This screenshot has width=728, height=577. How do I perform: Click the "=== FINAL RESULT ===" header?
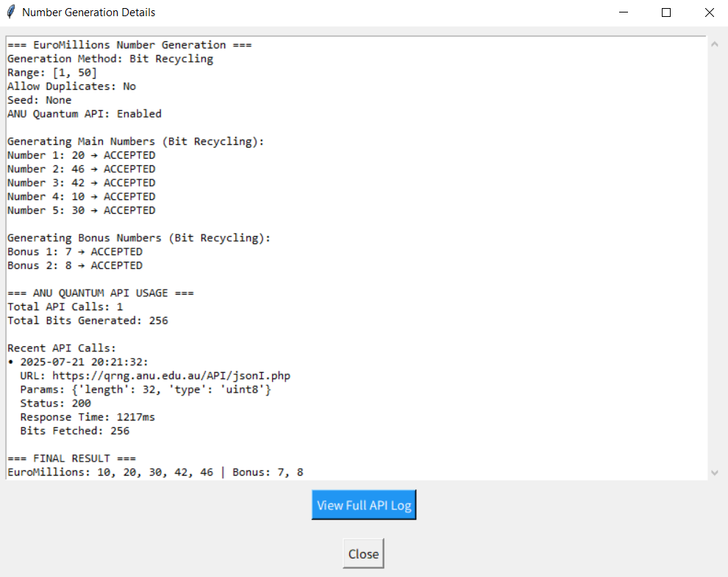71,459
